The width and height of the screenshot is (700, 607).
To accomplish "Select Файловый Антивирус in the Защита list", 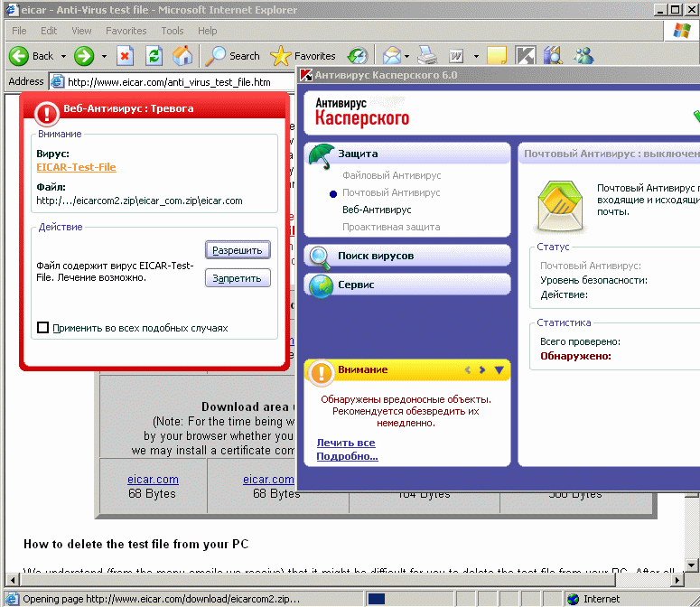I will click(391, 175).
